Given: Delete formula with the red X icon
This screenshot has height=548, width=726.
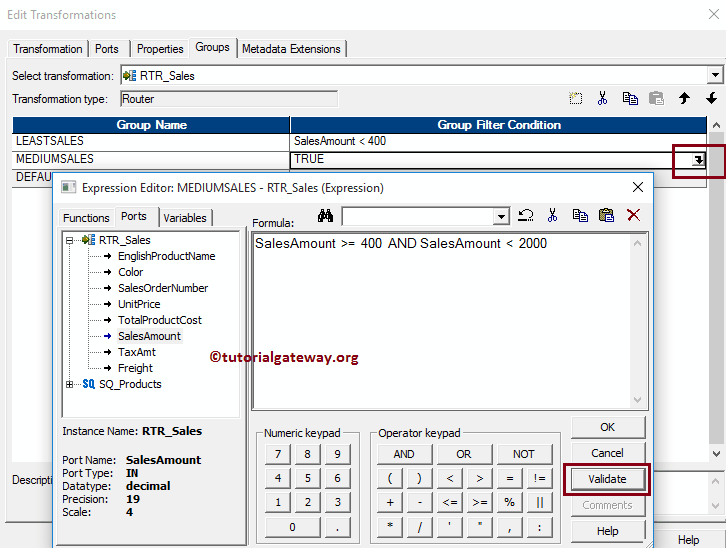Looking at the screenshot, I should click(x=633, y=215).
